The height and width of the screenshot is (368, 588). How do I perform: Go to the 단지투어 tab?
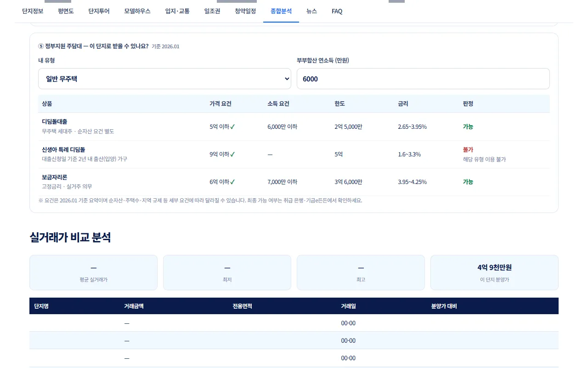[x=99, y=11]
